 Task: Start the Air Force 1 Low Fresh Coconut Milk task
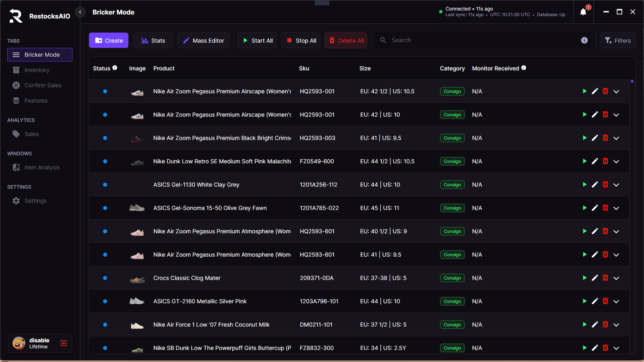584,325
